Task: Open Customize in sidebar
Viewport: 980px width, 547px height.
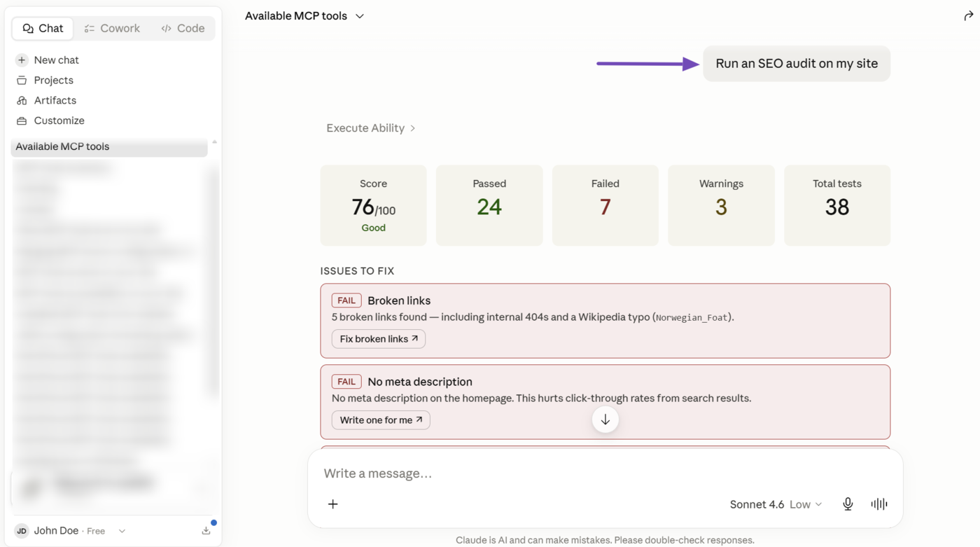Action: tap(59, 120)
